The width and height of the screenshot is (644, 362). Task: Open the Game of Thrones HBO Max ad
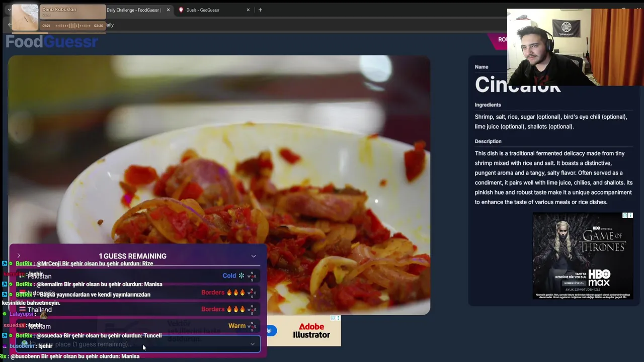(583, 256)
